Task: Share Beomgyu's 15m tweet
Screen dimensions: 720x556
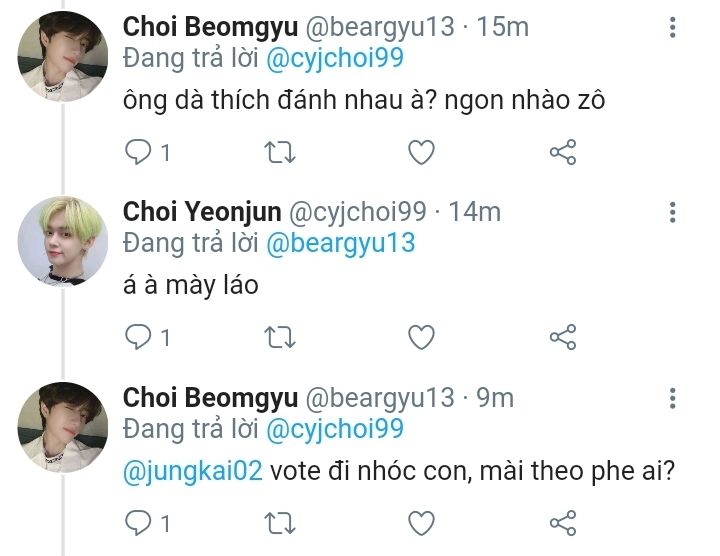Action: point(563,152)
